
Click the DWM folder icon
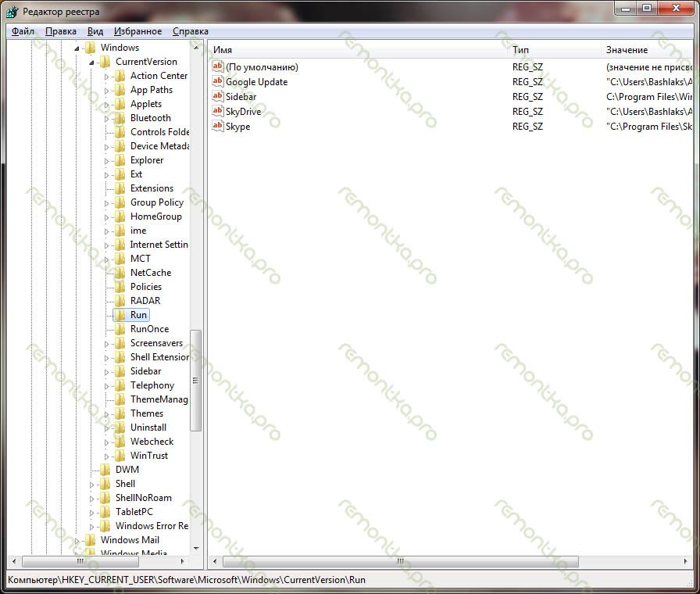[105, 470]
